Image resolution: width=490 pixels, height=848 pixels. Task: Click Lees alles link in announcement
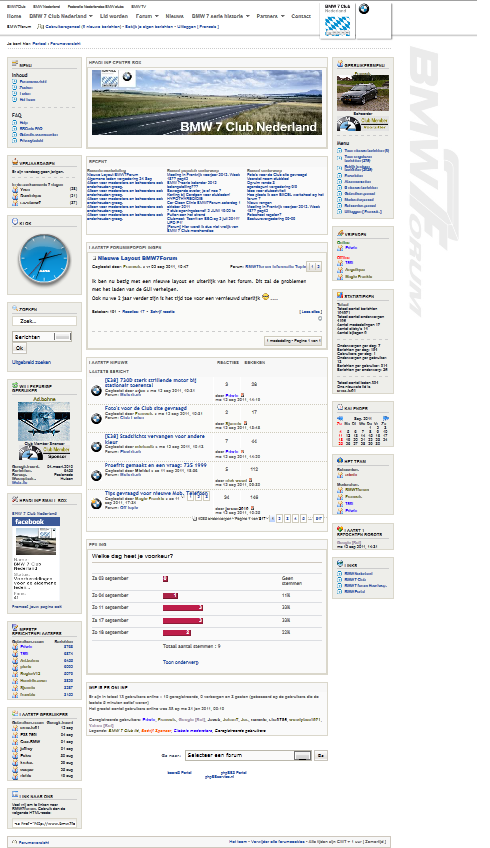(x=310, y=312)
